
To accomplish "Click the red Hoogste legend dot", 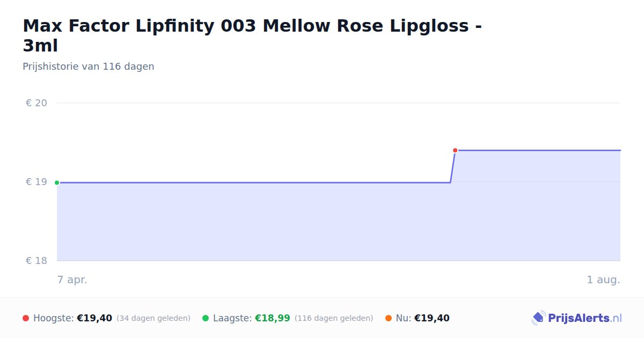I will point(26,318).
